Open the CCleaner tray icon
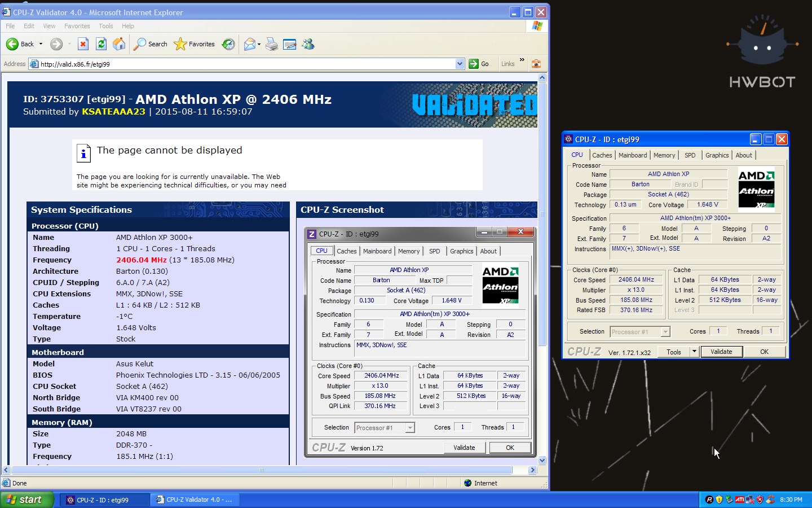 point(770,500)
